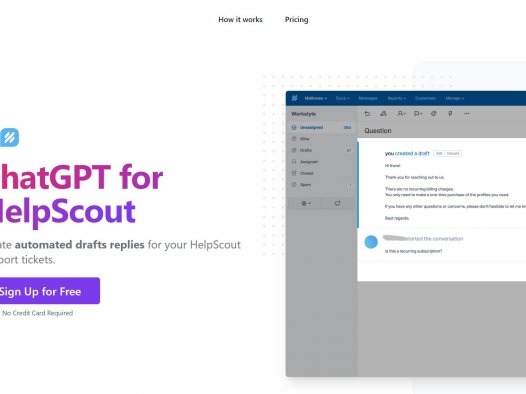This screenshot has width=526, height=394.
Task: Click the three-dots more options icon
Action: click(x=467, y=114)
